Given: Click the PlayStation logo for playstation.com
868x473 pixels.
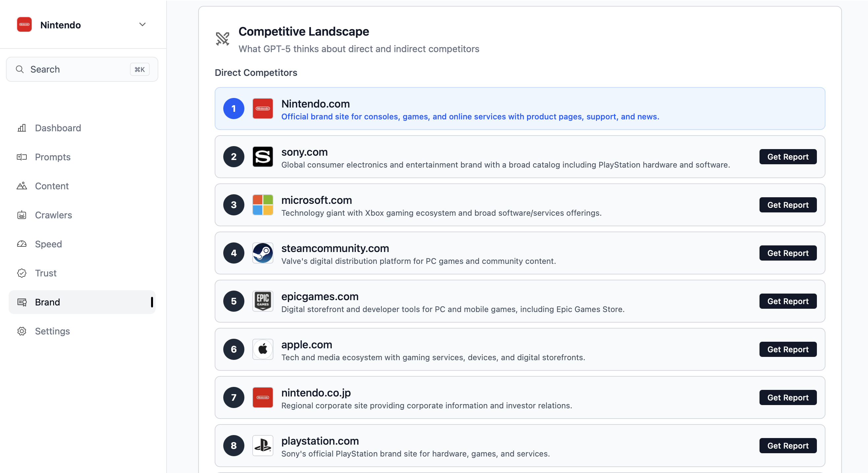Looking at the screenshot, I should (x=263, y=445).
